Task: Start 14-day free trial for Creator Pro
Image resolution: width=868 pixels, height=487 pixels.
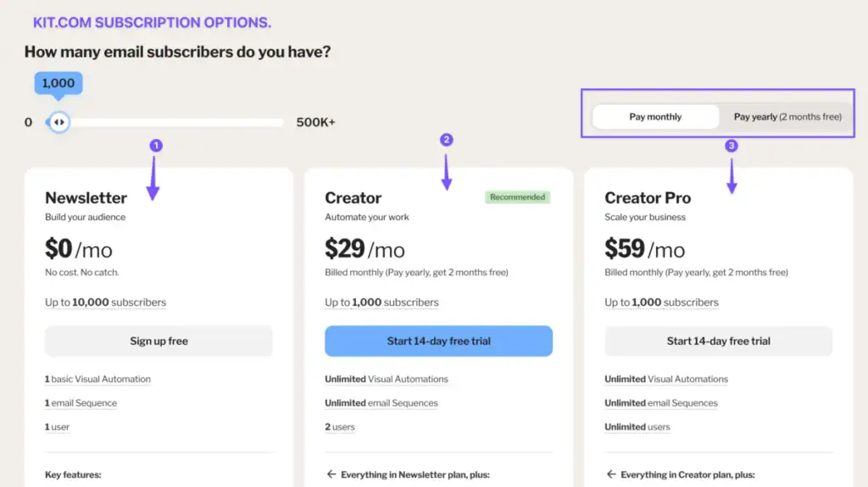Action: (x=719, y=340)
